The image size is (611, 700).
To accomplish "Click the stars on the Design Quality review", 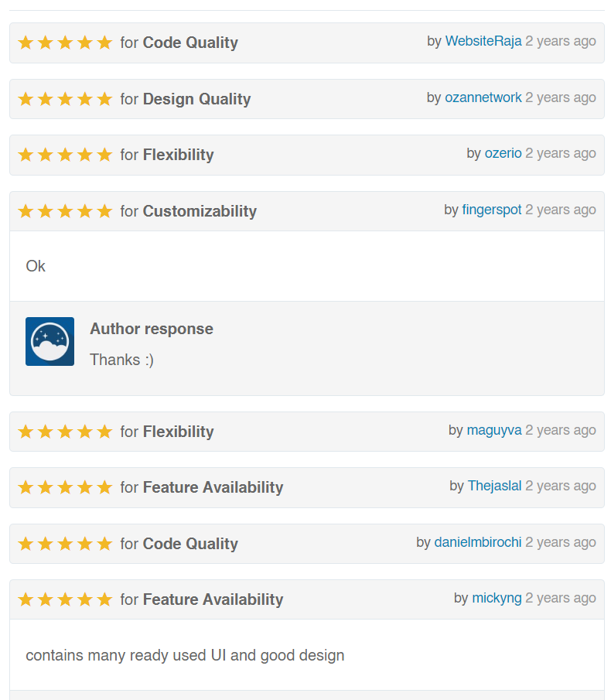I will 65,99.
